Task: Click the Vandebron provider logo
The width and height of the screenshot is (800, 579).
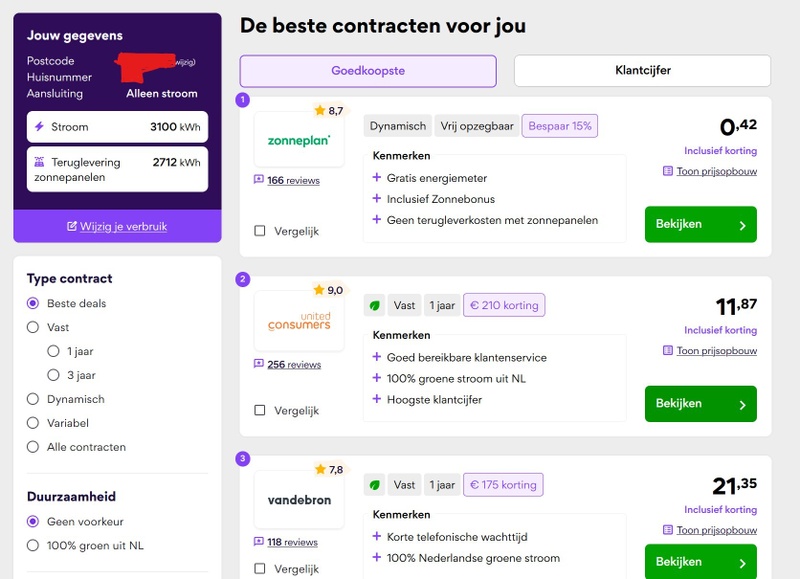Action: [298, 500]
